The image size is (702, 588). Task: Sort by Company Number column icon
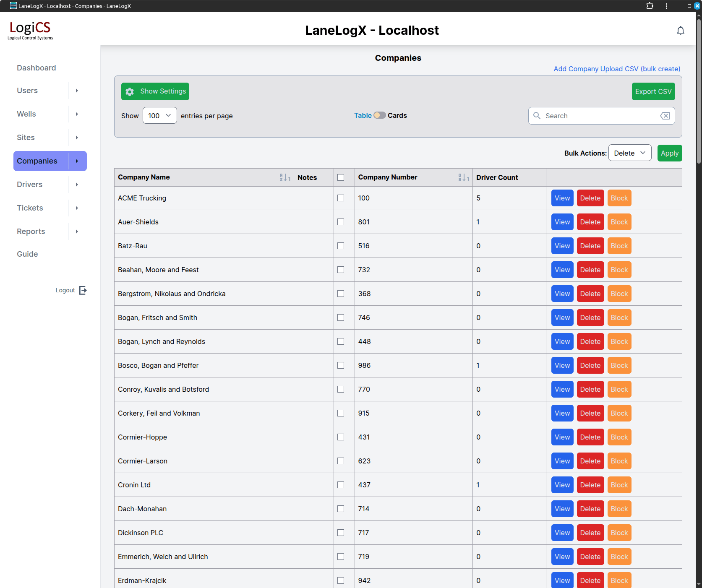coord(463,177)
